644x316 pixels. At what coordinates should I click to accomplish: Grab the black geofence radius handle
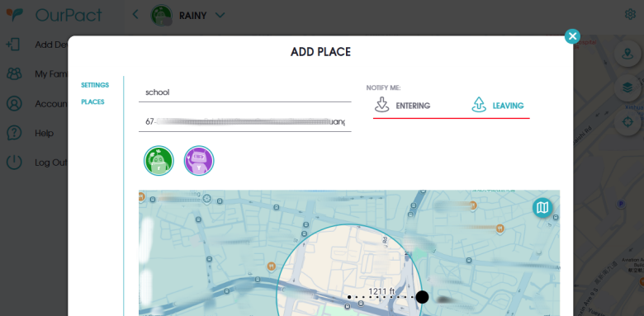pyautogui.click(x=422, y=297)
